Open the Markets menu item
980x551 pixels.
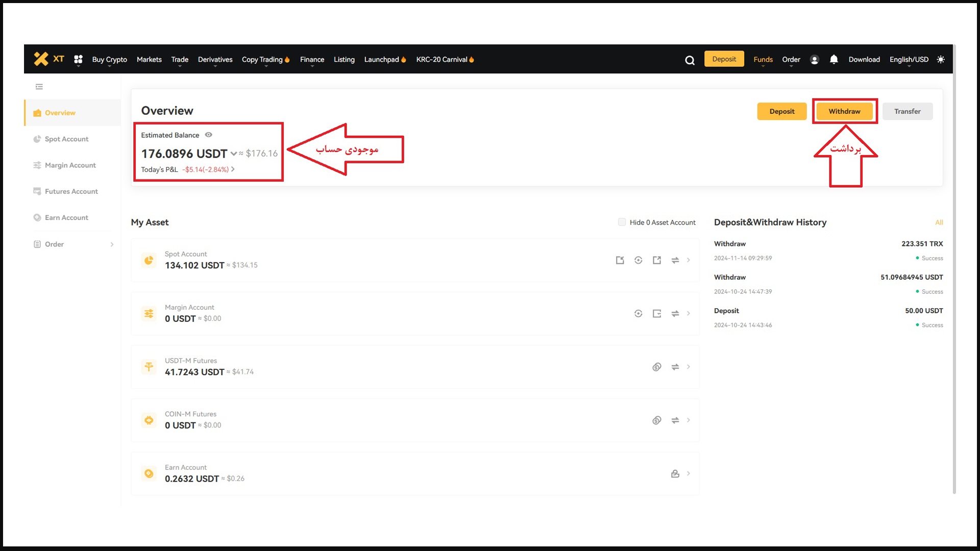point(149,60)
